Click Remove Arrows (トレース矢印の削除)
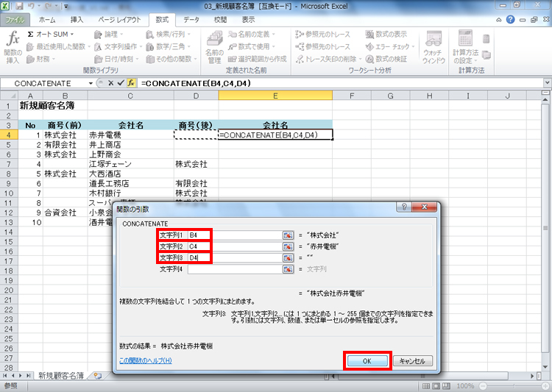The width and height of the screenshot is (552, 392). 328,59
